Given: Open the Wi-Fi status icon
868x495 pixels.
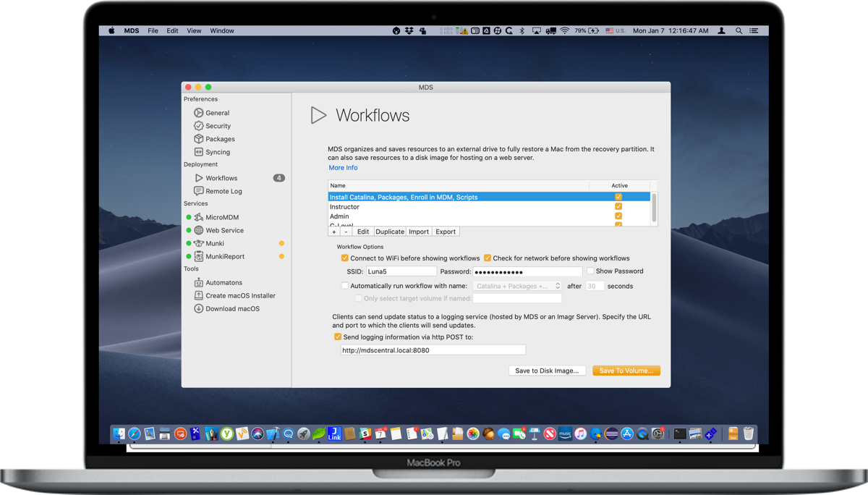Looking at the screenshot, I should pos(564,31).
